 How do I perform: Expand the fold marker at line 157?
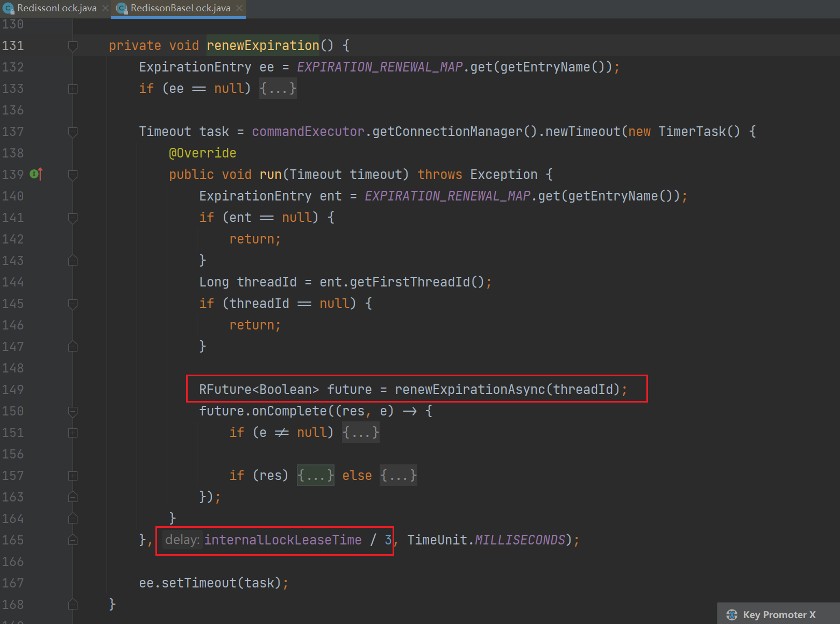73,476
